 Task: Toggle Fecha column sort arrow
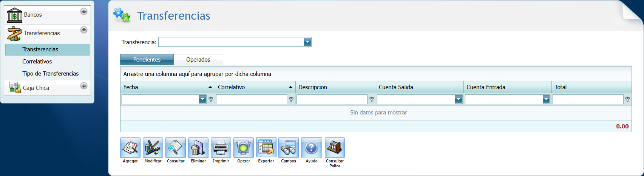[210, 87]
